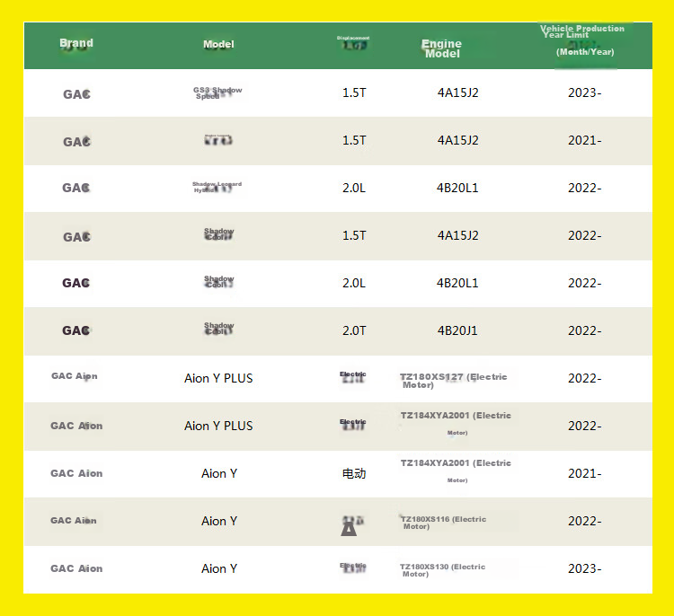Screen dimensions: 674x616
Task: Select the 2021- year in the 1.5T GAC row
Action: pyautogui.click(x=585, y=140)
